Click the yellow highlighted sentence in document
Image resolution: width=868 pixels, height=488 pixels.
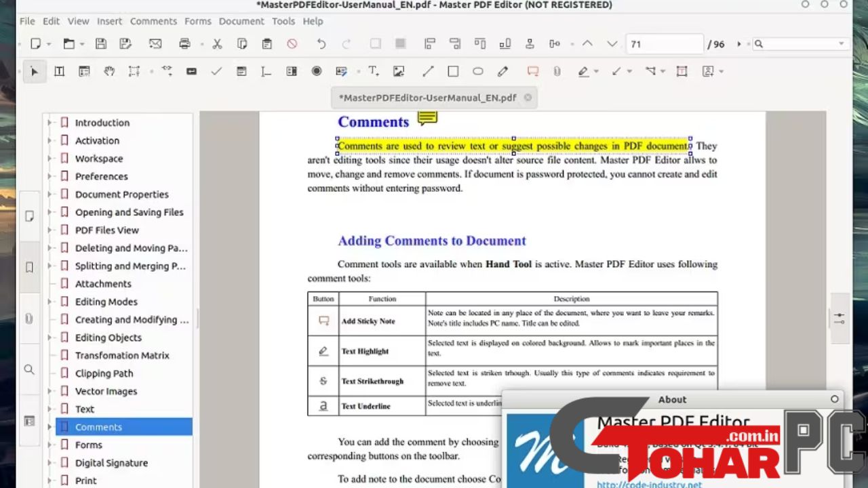click(513, 146)
